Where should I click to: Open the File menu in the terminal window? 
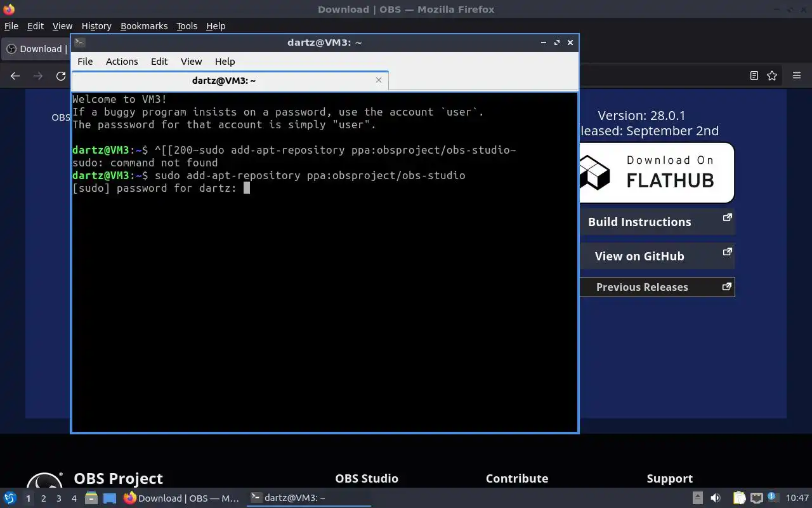pos(85,62)
